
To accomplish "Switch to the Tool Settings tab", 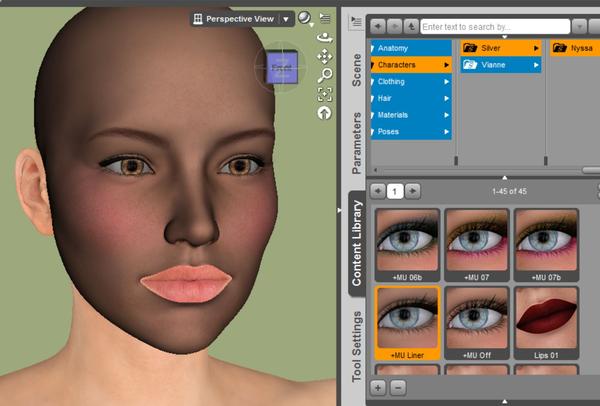I will point(356,347).
